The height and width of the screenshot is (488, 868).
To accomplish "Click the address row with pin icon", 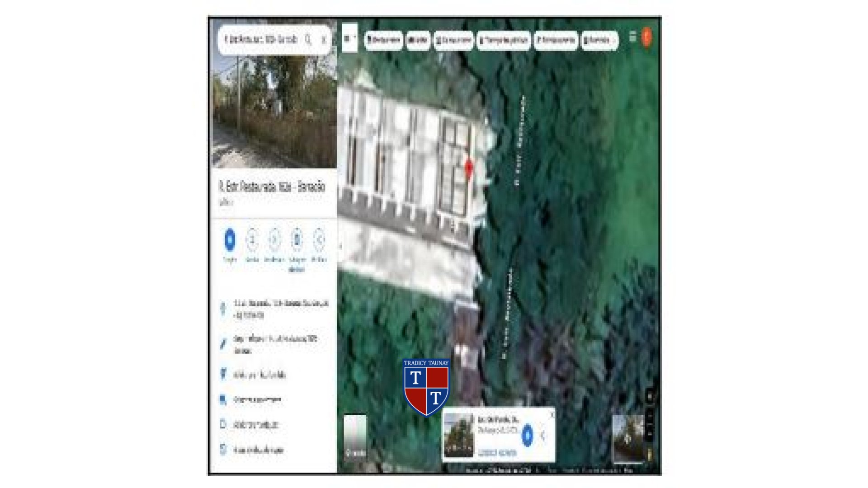I will 274,309.
